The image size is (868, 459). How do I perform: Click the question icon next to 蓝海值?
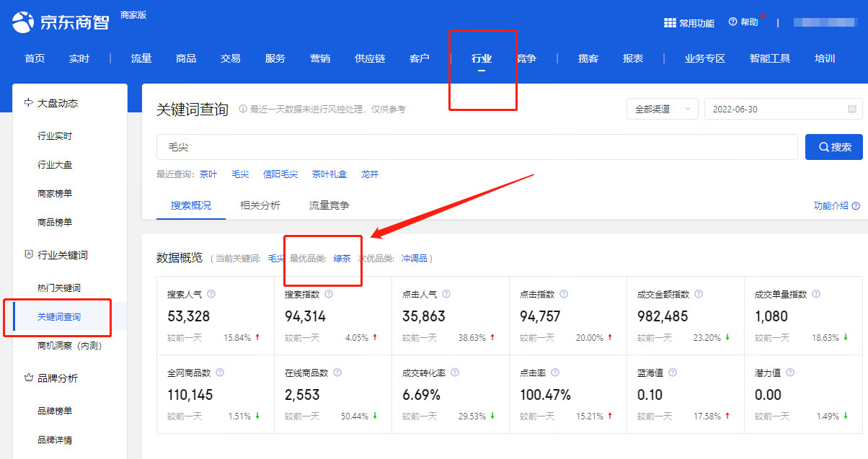point(673,373)
